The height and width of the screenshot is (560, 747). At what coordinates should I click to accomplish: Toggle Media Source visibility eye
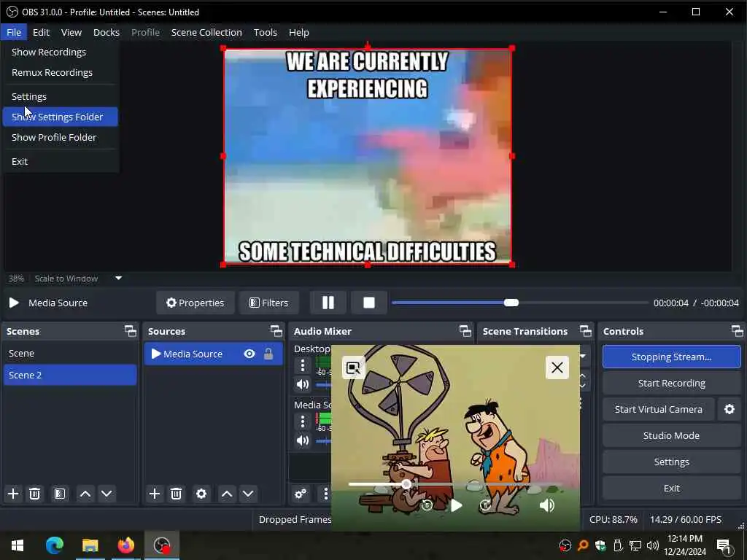249,354
